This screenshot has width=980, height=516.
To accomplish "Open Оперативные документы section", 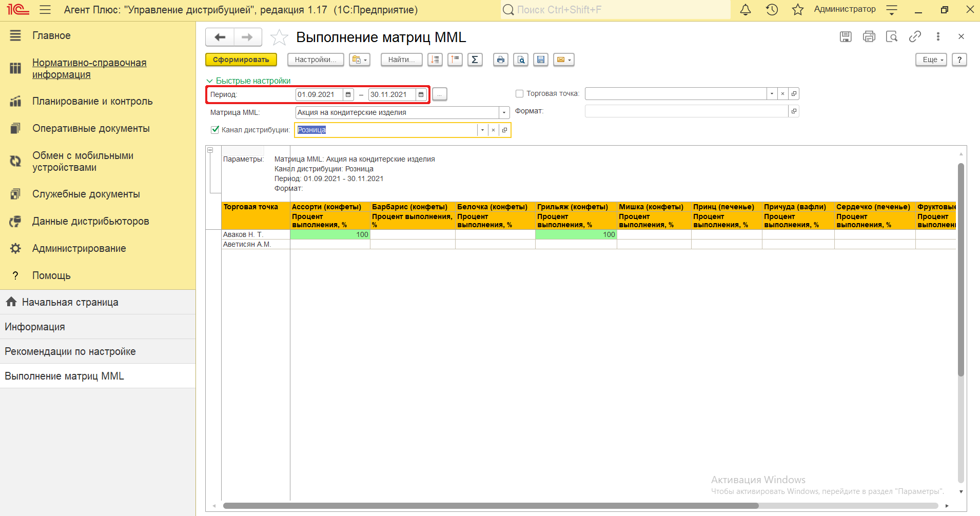I will click(x=91, y=128).
